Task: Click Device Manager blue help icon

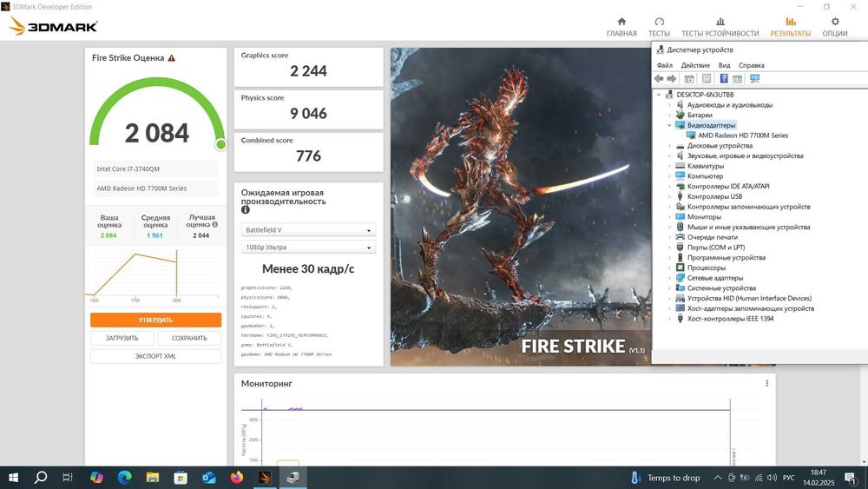Action: 724,79
